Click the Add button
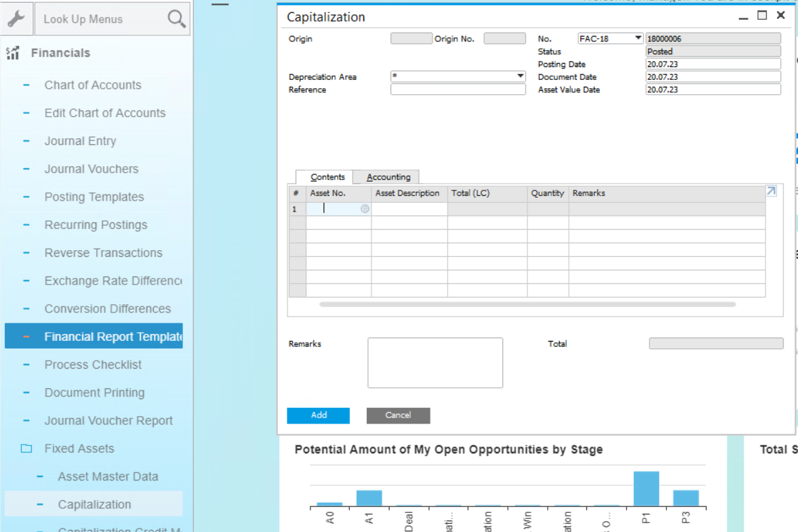The height and width of the screenshot is (532, 798). coord(318,415)
